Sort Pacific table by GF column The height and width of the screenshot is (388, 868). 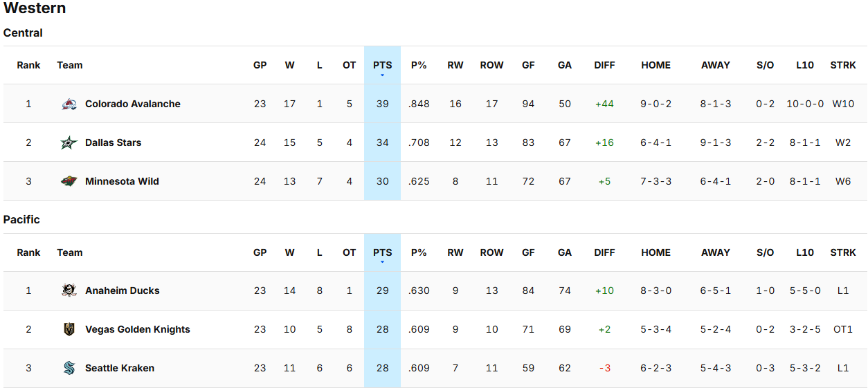click(528, 252)
